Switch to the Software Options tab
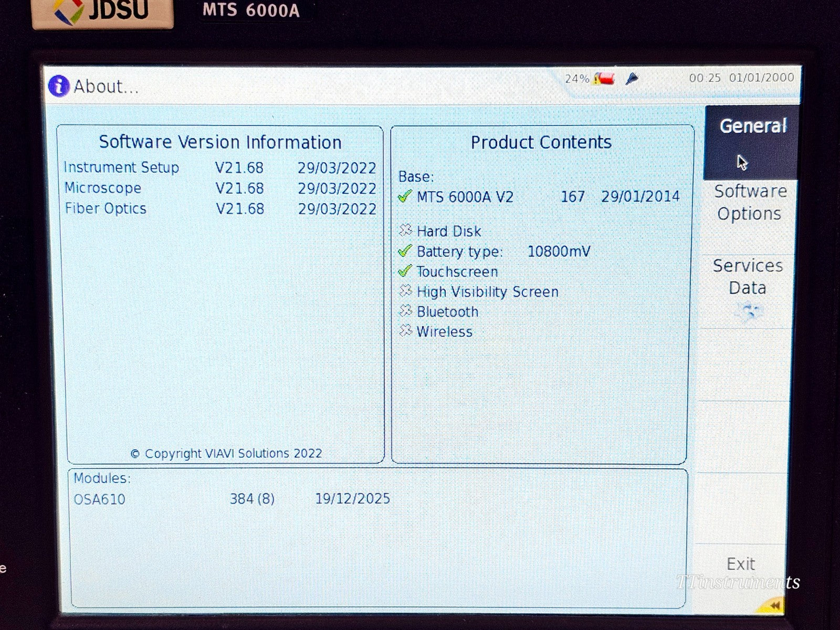 (748, 202)
